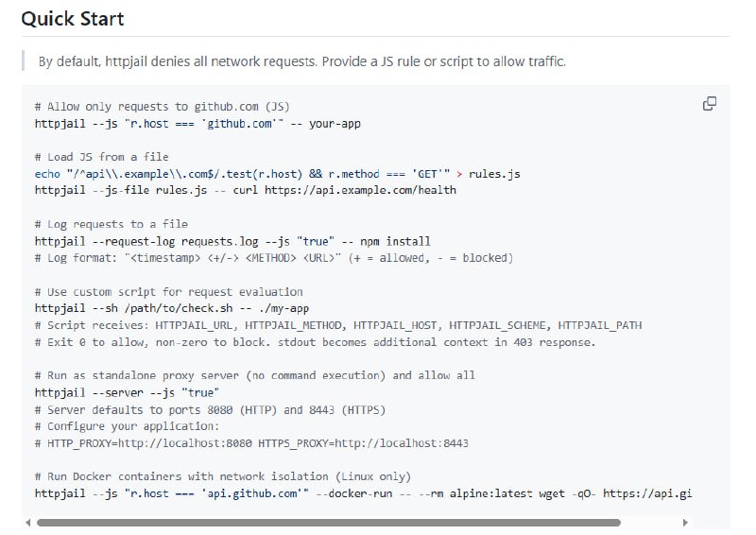The height and width of the screenshot is (535, 756).
Task: Click the left scroll arrow under the code
Action: (28, 522)
